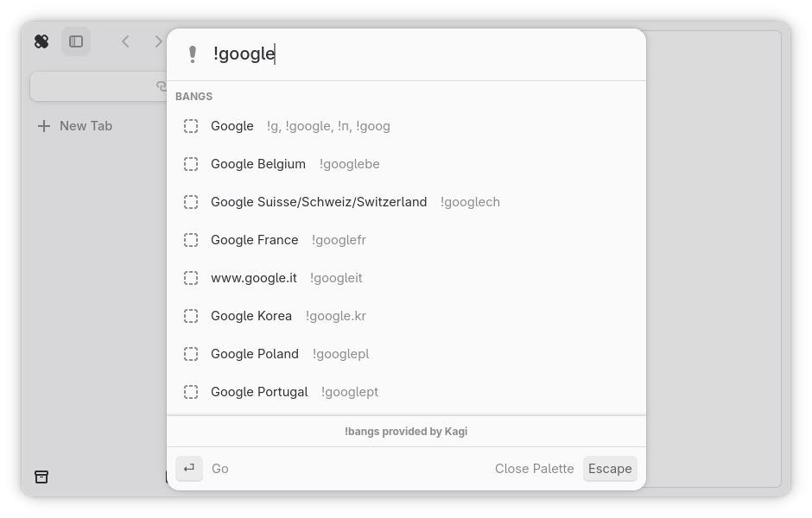Select the www.google.it bang result
Image resolution: width=812 pixels, height=518 pixels.
click(406, 278)
